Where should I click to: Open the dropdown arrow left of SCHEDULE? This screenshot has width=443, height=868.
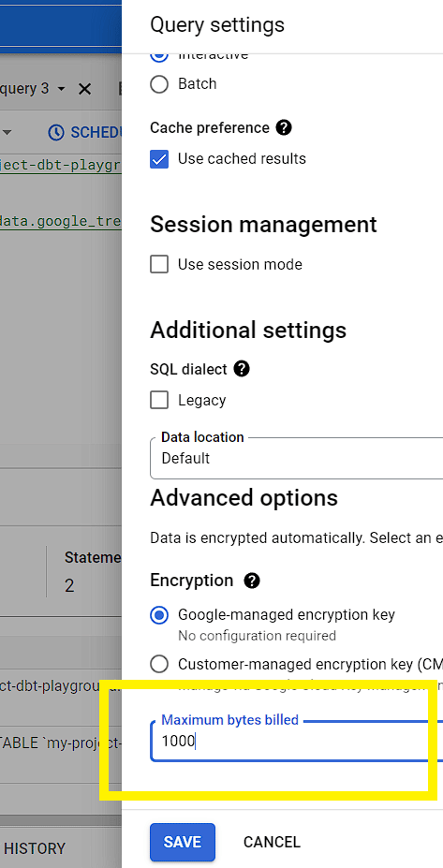point(7,132)
